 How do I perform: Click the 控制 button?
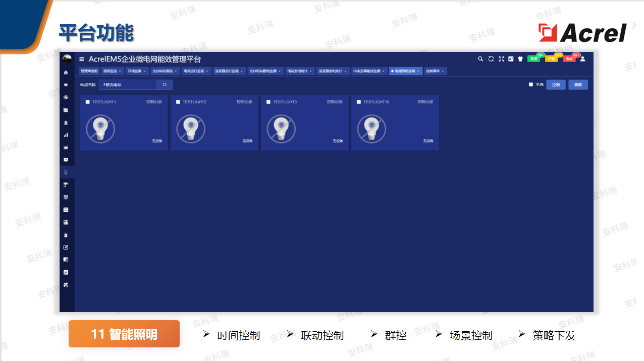[556, 85]
